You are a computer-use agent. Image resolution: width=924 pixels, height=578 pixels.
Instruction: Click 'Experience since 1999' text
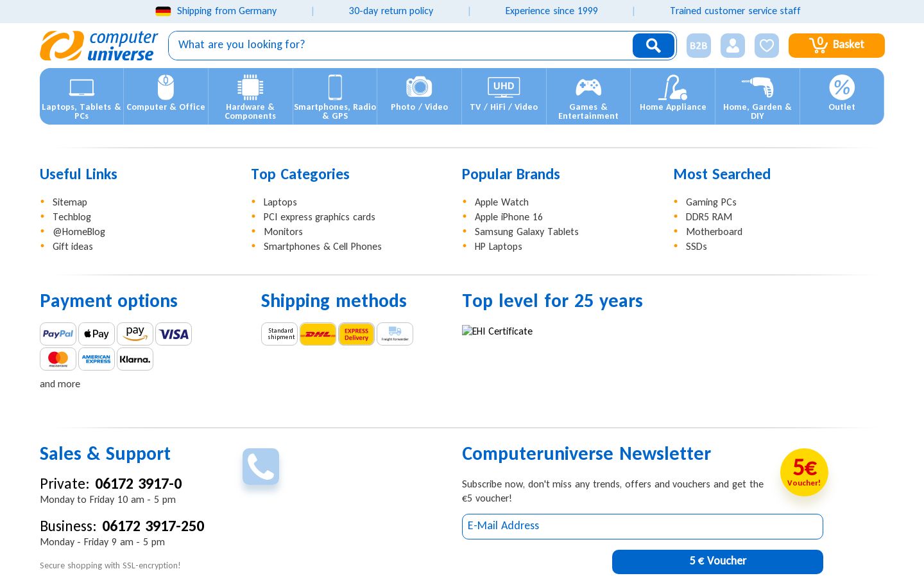551,11
